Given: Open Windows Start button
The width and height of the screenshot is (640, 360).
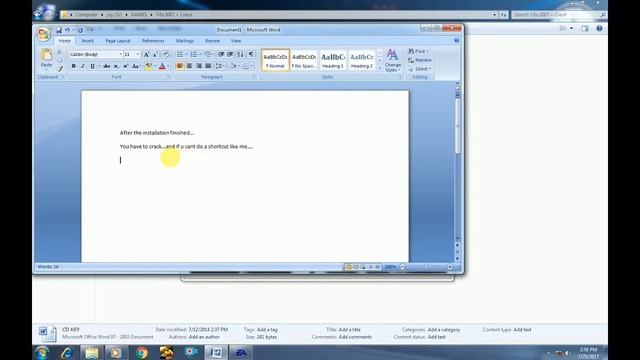Looking at the screenshot, I should pyautogui.click(x=42, y=353).
